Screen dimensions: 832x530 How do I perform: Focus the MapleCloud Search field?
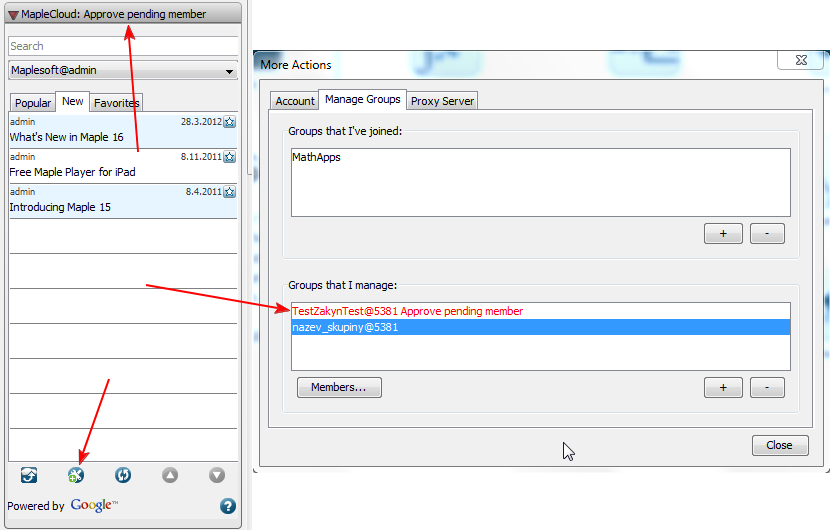123,46
